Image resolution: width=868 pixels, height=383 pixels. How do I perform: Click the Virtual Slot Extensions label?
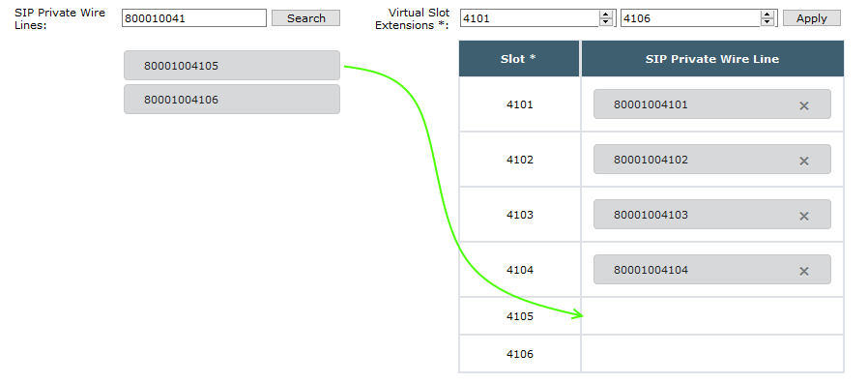pyautogui.click(x=413, y=18)
